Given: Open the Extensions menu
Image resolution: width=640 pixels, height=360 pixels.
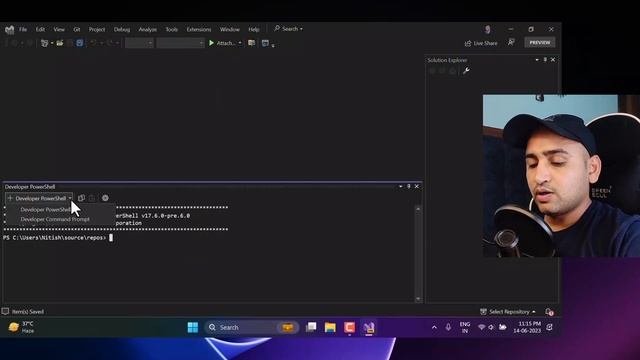Looking at the screenshot, I should [199, 29].
